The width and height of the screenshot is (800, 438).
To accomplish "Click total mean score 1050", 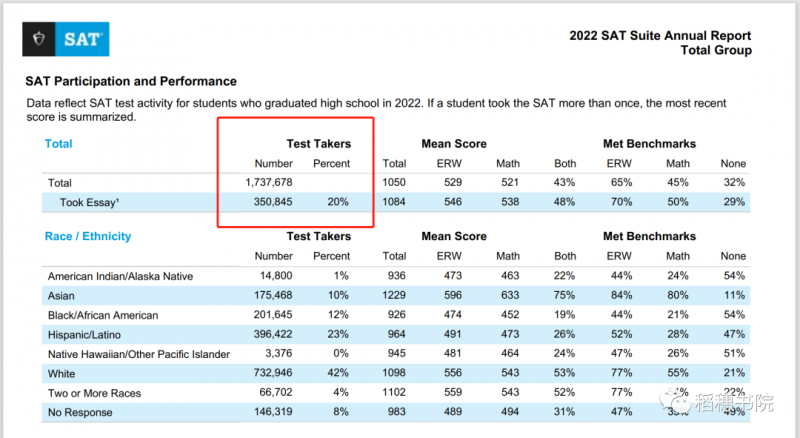I will [x=394, y=182].
